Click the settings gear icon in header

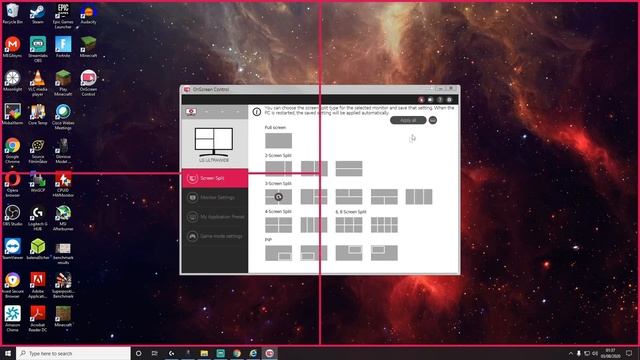tap(449, 100)
